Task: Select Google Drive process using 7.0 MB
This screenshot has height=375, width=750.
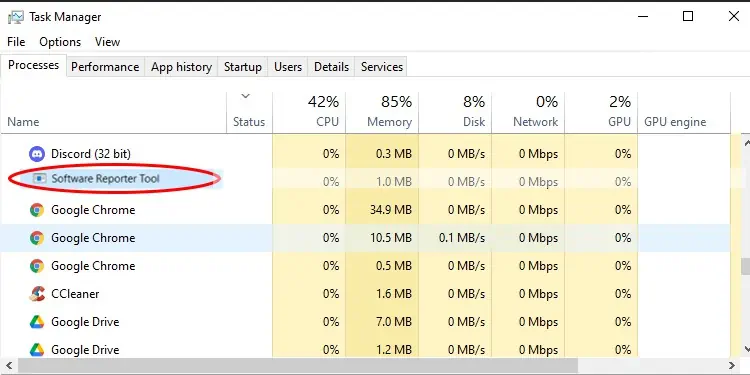Action: 366,322
